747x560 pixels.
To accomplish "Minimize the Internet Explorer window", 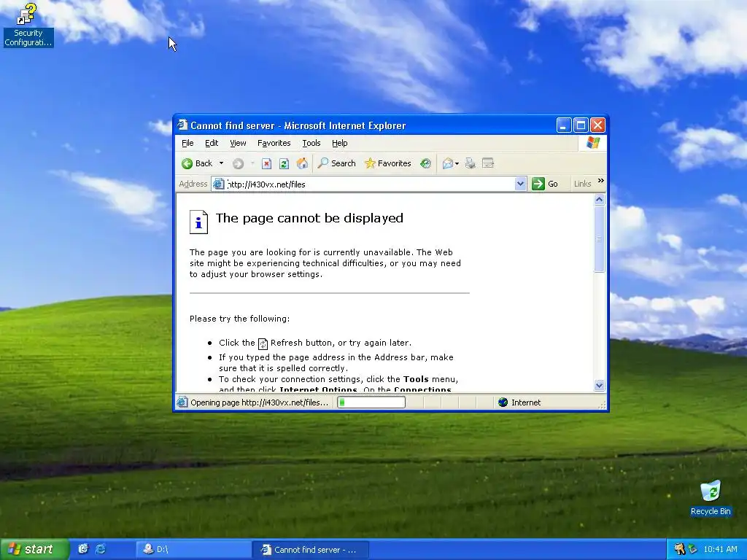I will [x=564, y=125].
